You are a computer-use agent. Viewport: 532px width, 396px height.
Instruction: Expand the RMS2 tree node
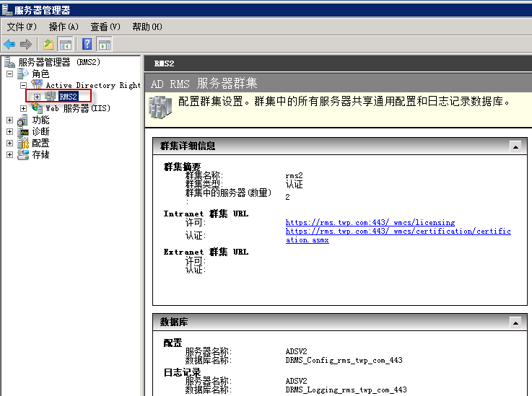click(37, 97)
